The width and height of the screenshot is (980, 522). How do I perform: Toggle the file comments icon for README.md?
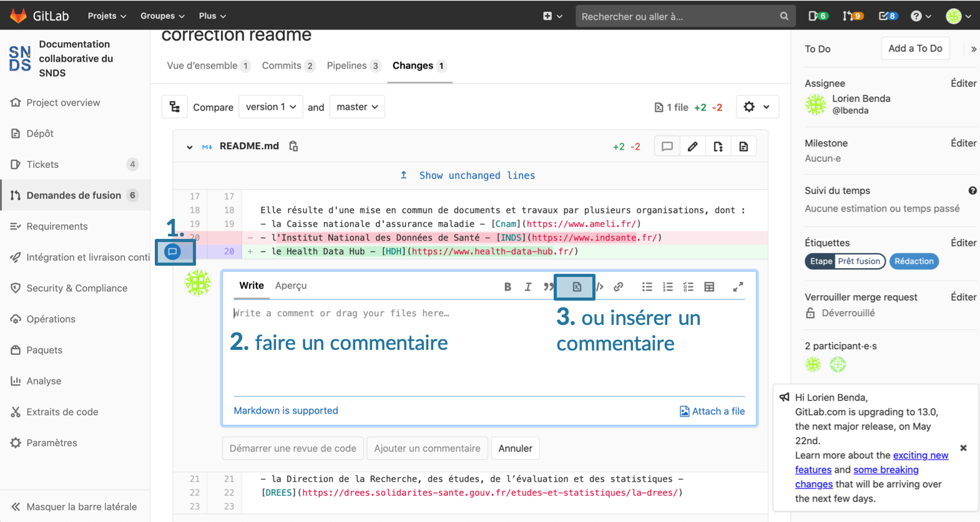click(667, 147)
